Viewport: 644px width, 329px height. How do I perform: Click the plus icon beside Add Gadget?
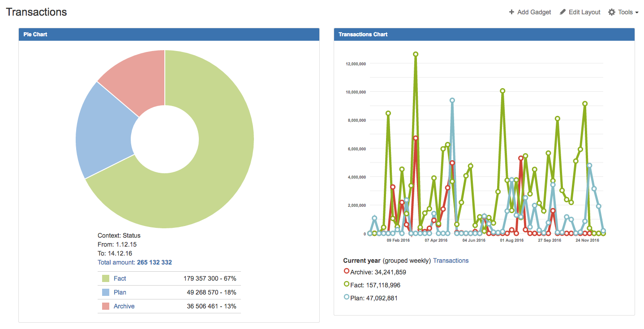point(511,12)
